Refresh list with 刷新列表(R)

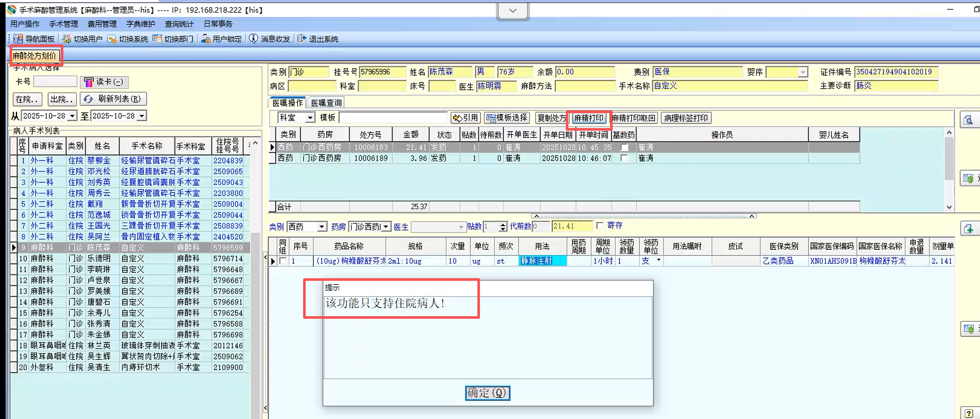click(x=113, y=99)
